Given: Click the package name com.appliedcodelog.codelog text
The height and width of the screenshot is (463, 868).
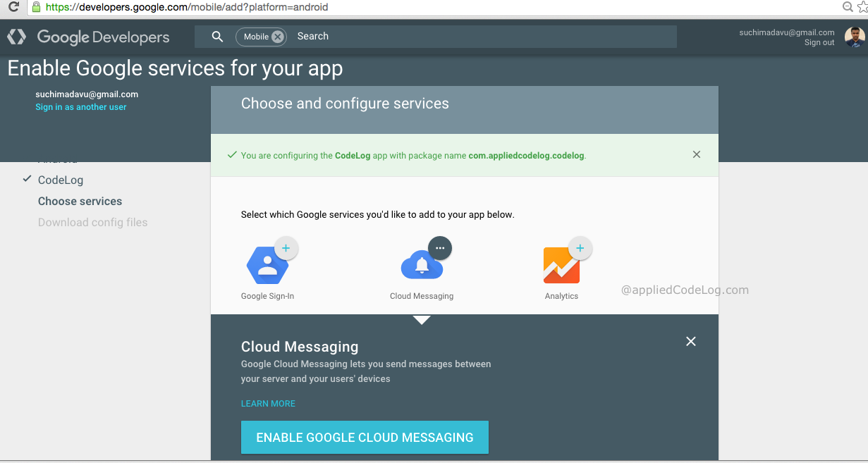Looking at the screenshot, I should pyautogui.click(x=527, y=156).
